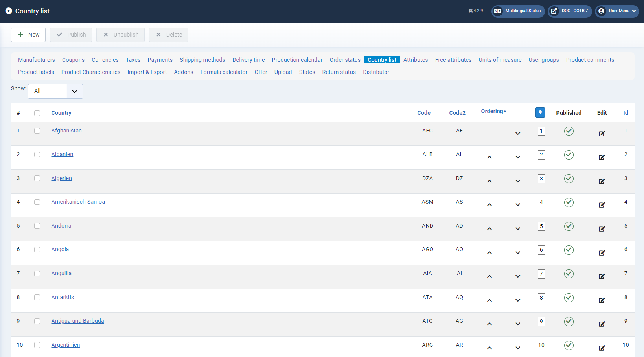
Task: Open the Show filter dropdown
Action: [55, 91]
